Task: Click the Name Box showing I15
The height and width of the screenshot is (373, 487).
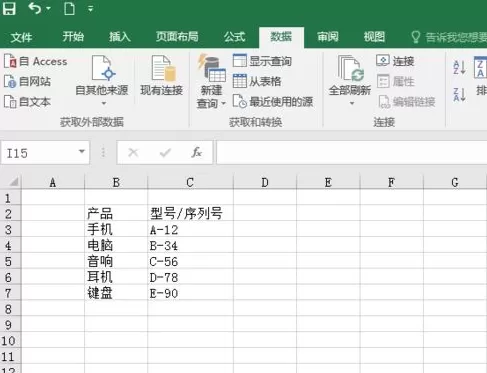Action: click(40, 153)
